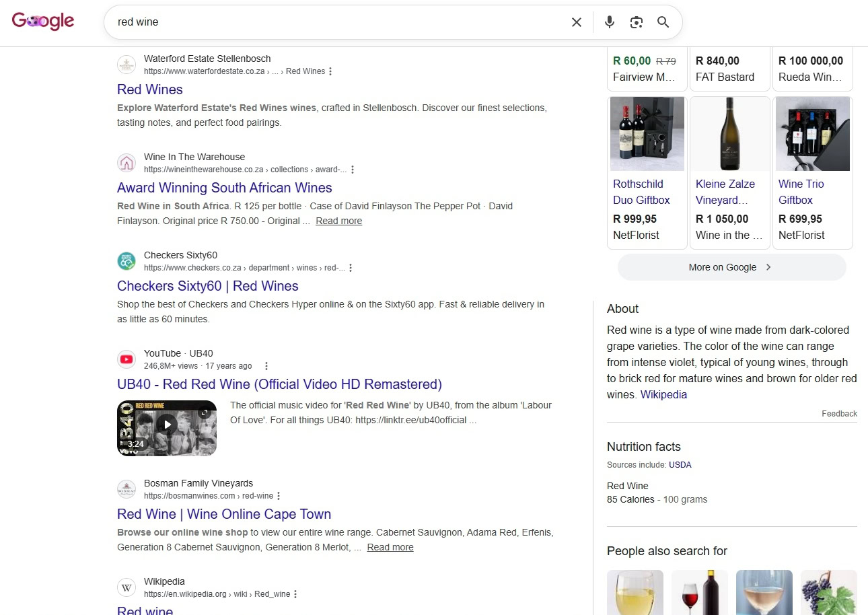Select FAT Bastard product priced R 840,00

coord(730,68)
